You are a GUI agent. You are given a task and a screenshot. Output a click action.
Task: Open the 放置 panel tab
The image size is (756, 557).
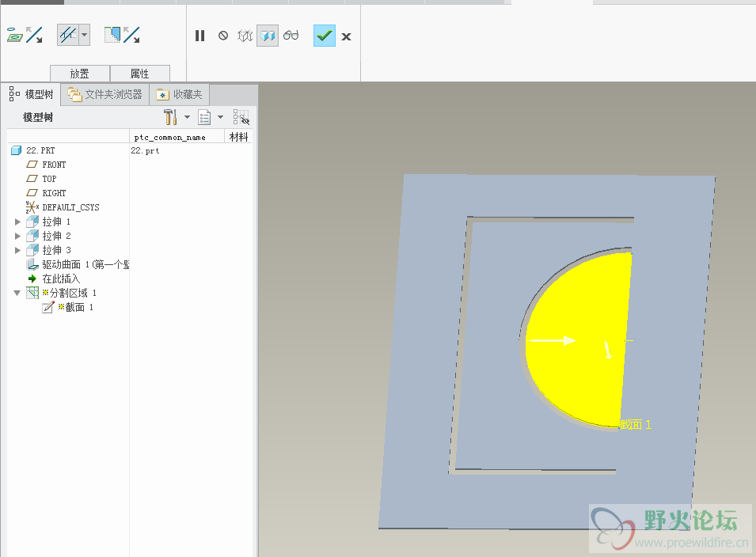80,74
